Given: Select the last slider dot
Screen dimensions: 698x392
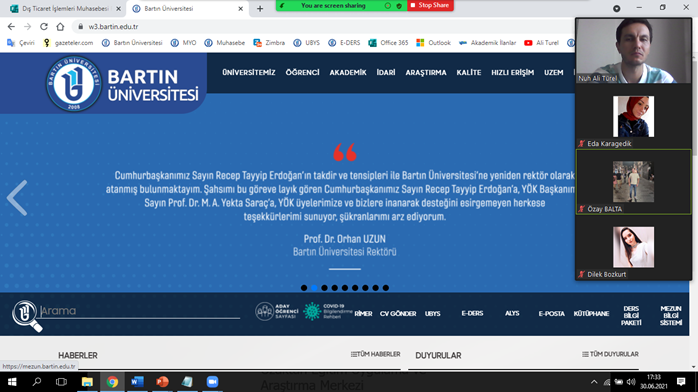Looking at the screenshot, I should click(x=386, y=288).
